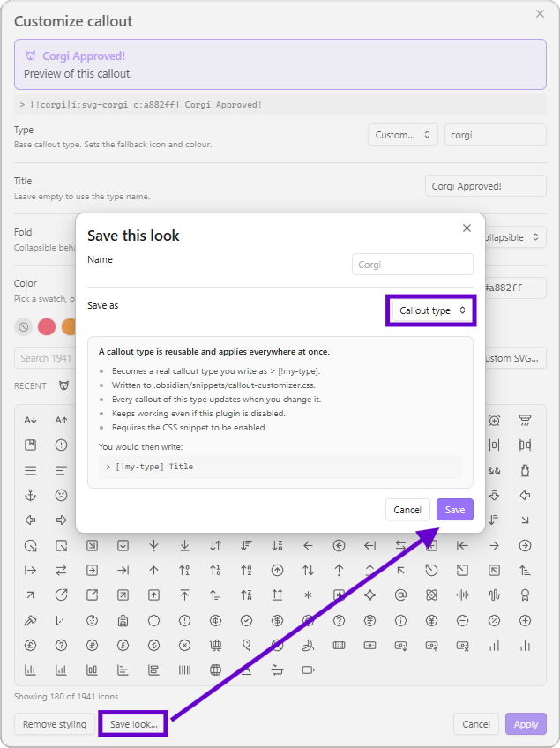This screenshot has width=560, height=748.
Task: Select the red color swatch
Action: coord(47,327)
